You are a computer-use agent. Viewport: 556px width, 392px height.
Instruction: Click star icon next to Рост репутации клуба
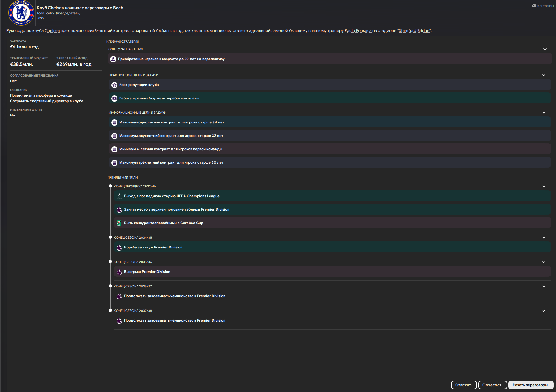[114, 85]
